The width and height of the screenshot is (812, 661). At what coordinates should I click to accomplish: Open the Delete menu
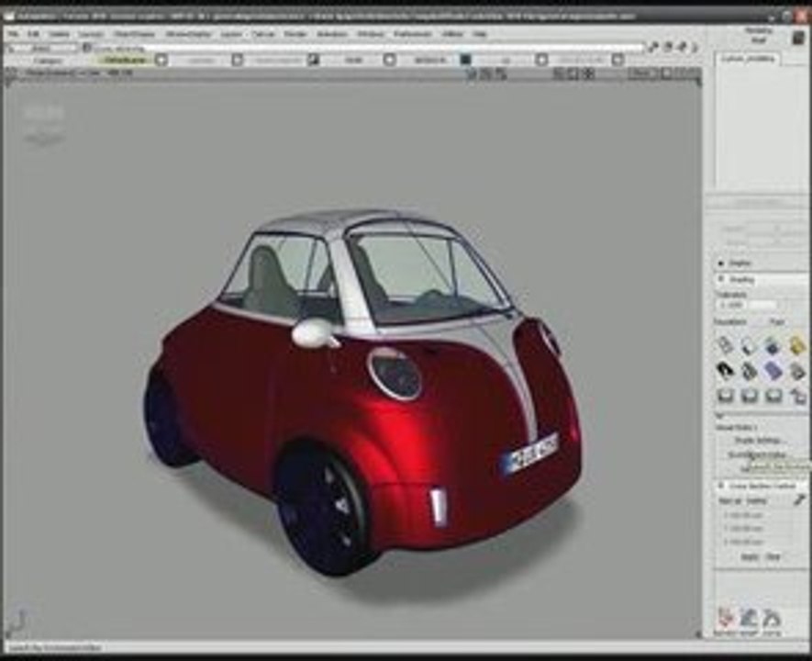click(60, 34)
